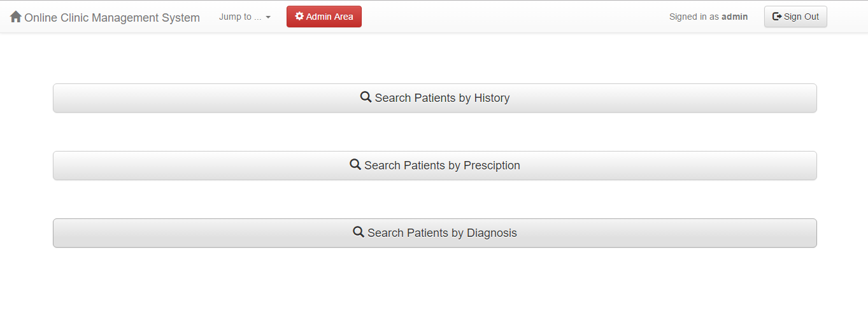The height and width of the screenshot is (333, 868).
Task: Click the Signed in as label
Action: [694, 17]
